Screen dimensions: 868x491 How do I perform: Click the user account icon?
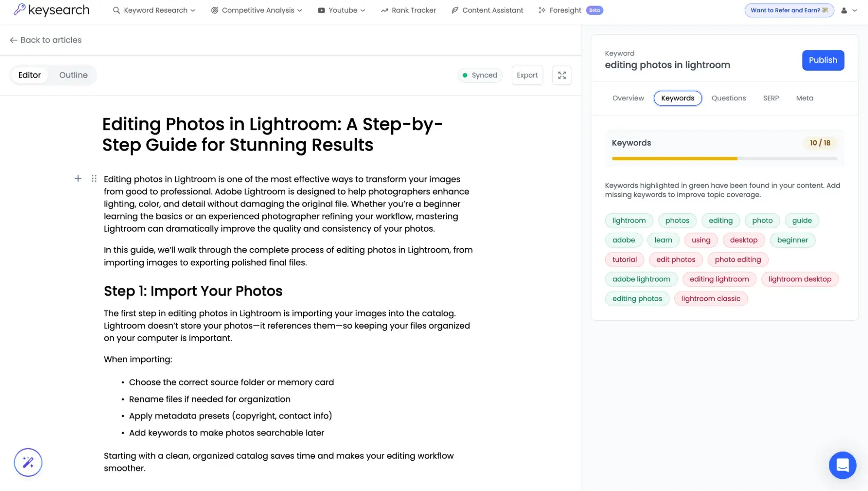point(843,10)
